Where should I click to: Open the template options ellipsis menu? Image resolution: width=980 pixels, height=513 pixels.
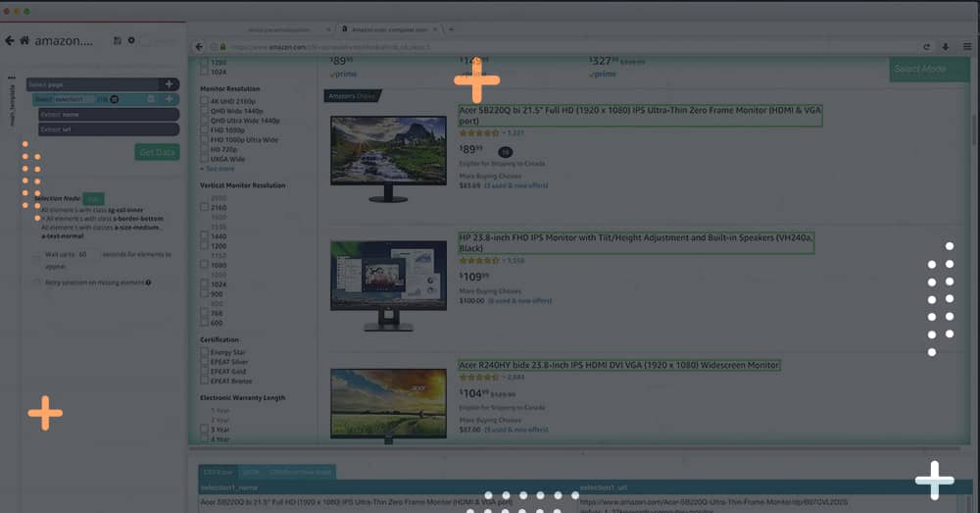(x=11, y=77)
